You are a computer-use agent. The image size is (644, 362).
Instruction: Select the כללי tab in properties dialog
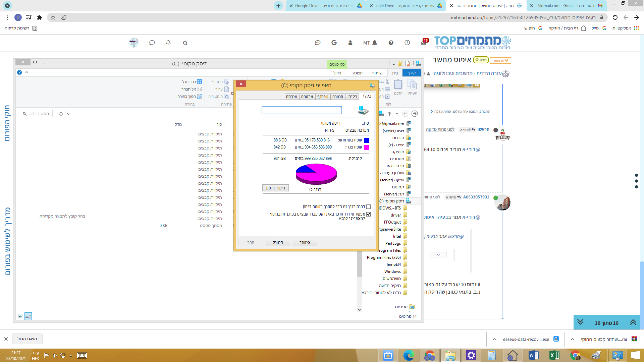(x=367, y=96)
